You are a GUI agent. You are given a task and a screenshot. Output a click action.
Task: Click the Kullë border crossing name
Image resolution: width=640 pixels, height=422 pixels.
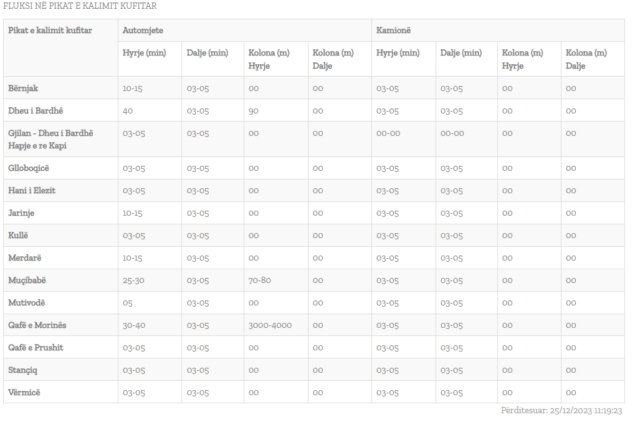(20, 234)
